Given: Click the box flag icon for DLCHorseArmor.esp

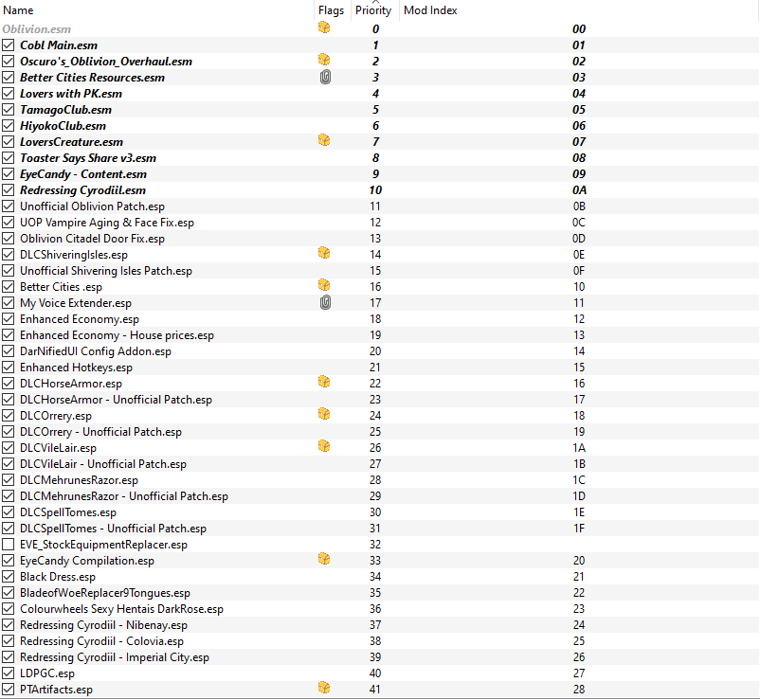Looking at the screenshot, I should pyautogui.click(x=324, y=382).
